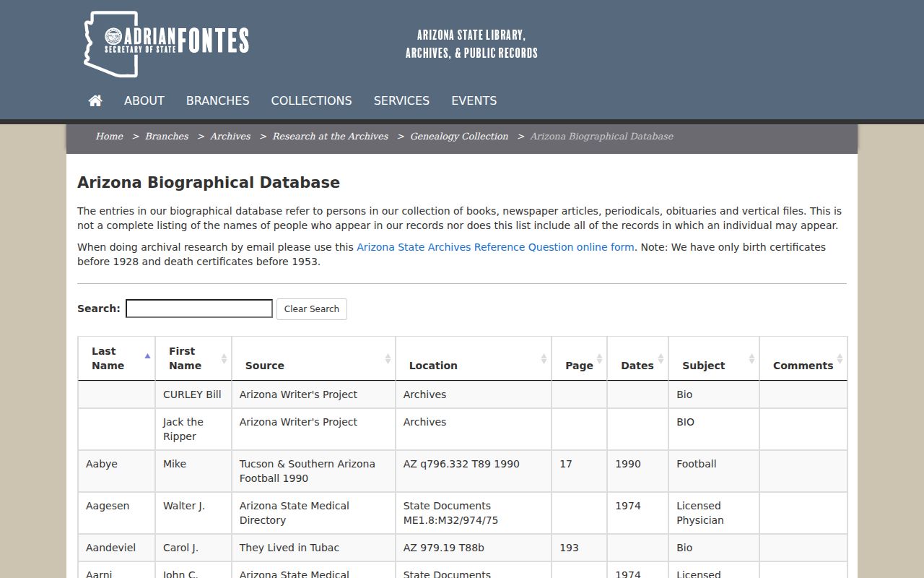Image resolution: width=924 pixels, height=578 pixels.
Task: Follow the Archives breadcrumb link
Action: point(230,136)
